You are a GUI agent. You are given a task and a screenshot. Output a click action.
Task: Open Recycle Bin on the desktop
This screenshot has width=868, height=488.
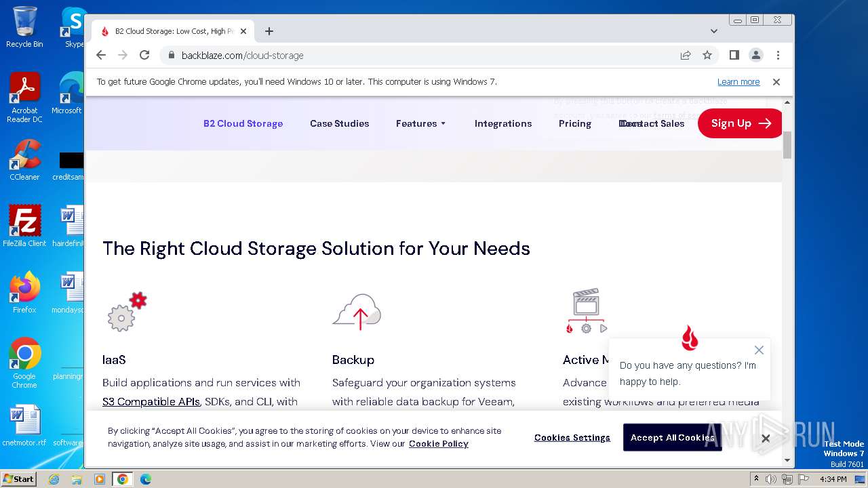point(24,27)
